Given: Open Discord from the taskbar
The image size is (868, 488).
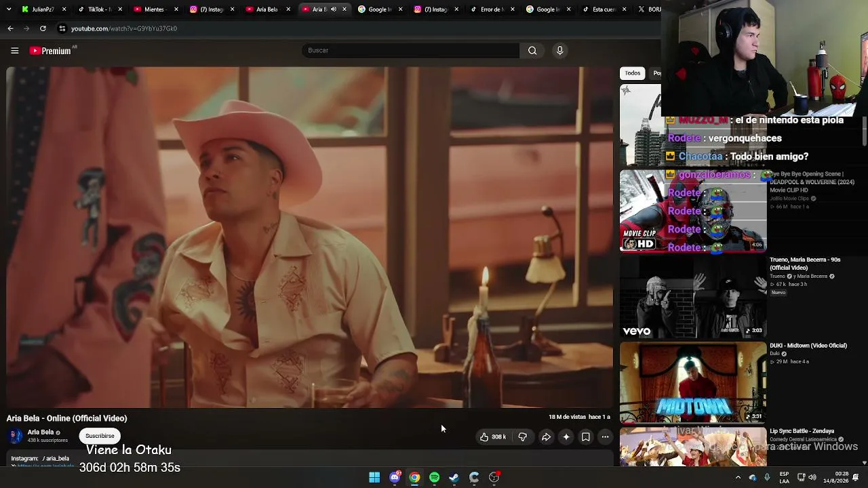Looking at the screenshot, I should pos(395,477).
